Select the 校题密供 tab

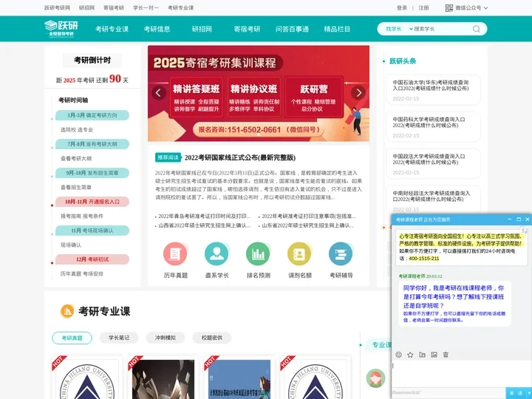(212, 338)
